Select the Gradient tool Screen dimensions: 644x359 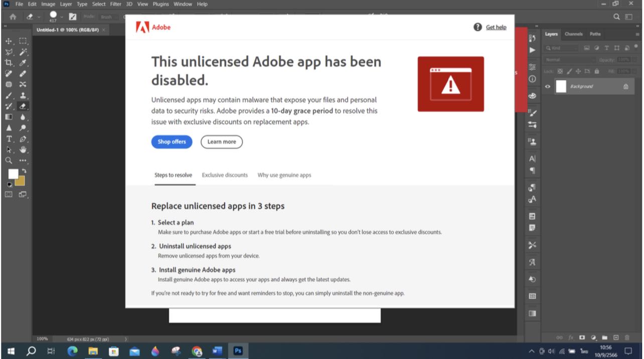(x=9, y=117)
